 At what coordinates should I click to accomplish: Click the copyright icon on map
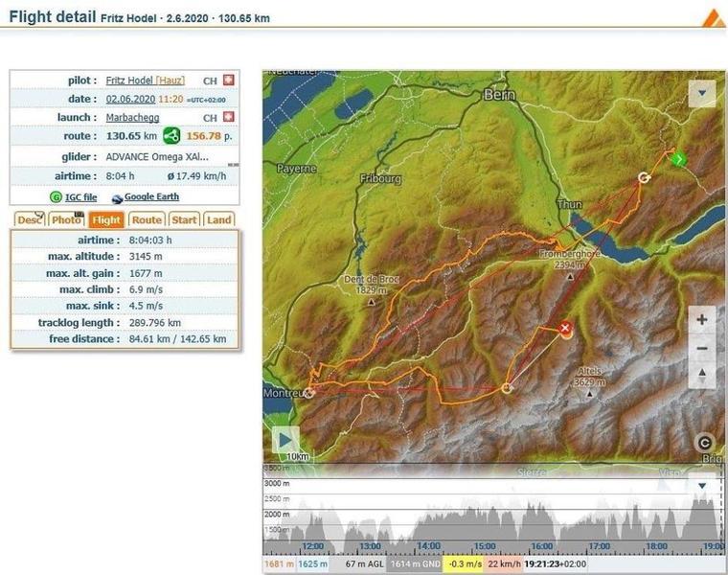705,442
